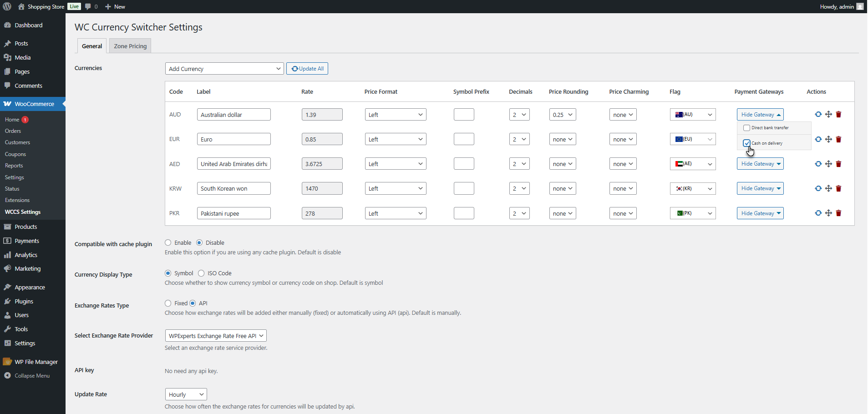This screenshot has width=868, height=414.
Task: Delete the AUD currency row
Action: [x=838, y=114]
